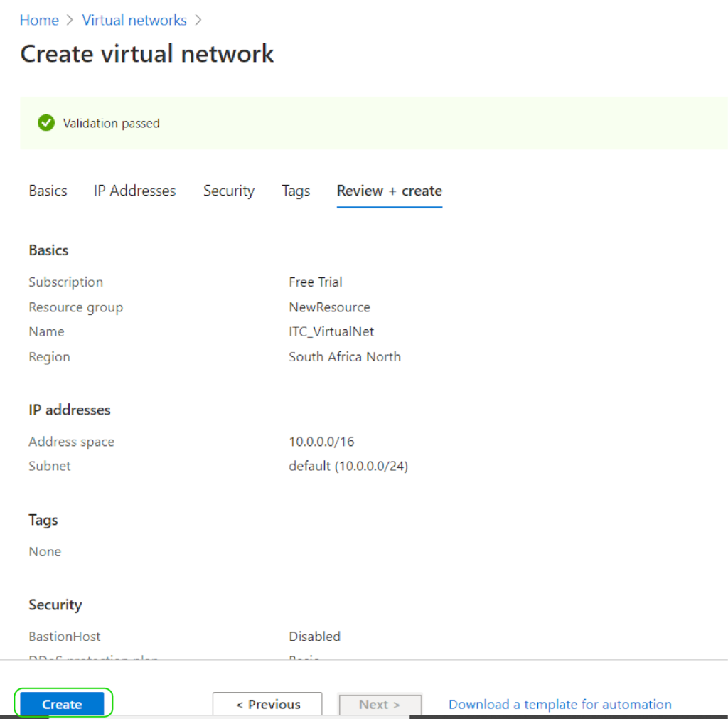Click the ITC_VirtualNet name value
The height and width of the screenshot is (719, 728).
pos(331,331)
